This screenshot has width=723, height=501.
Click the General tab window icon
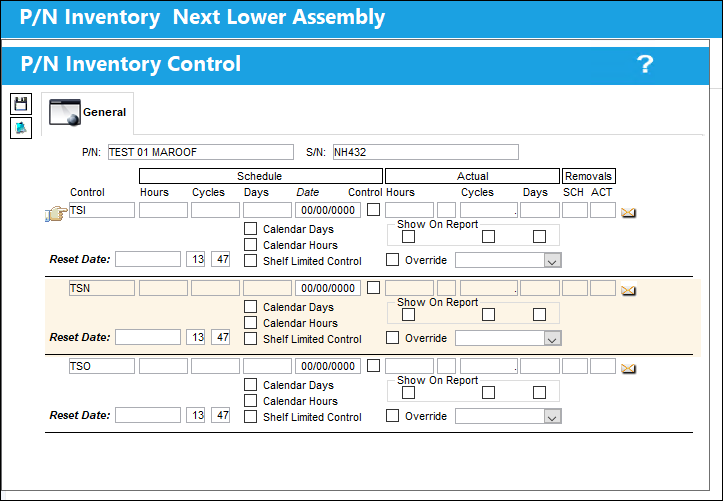[65, 112]
